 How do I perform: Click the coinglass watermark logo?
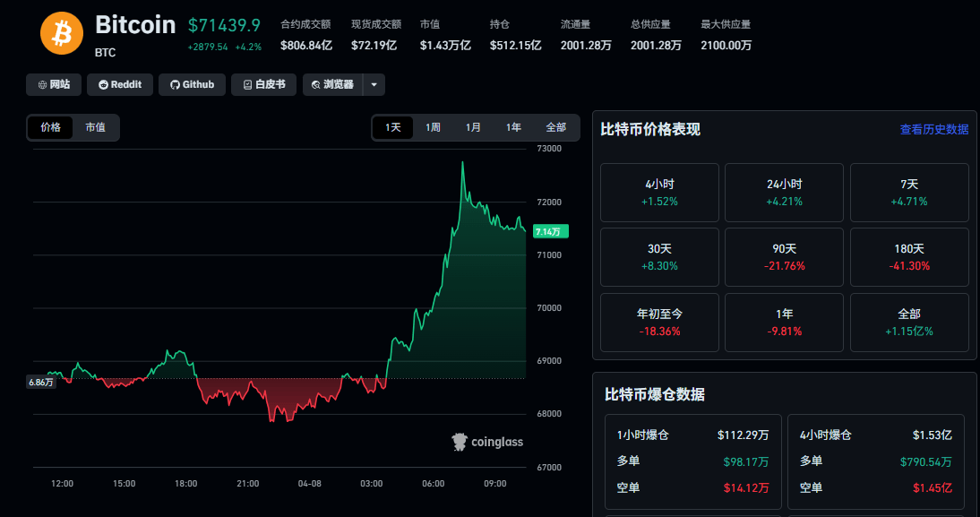pos(487,442)
